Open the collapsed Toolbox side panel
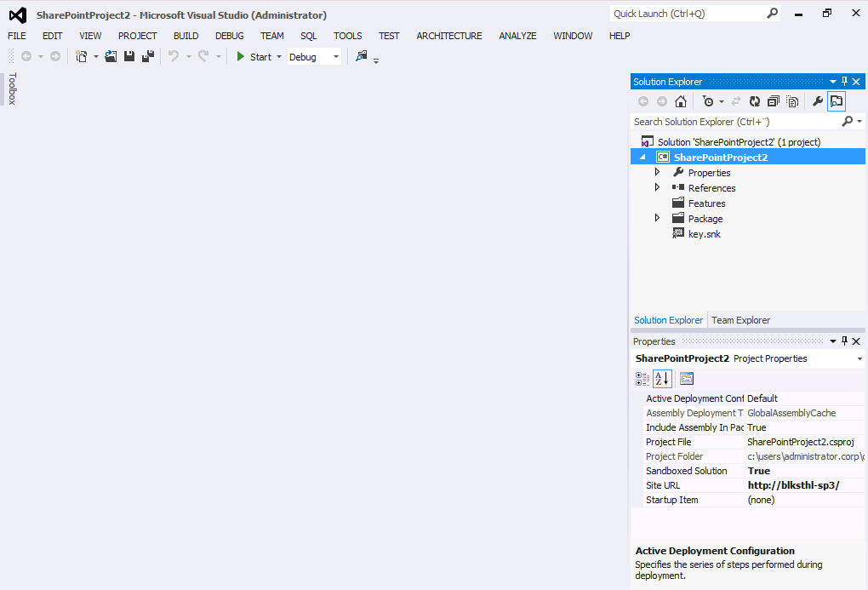 pyautogui.click(x=12, y=89)
